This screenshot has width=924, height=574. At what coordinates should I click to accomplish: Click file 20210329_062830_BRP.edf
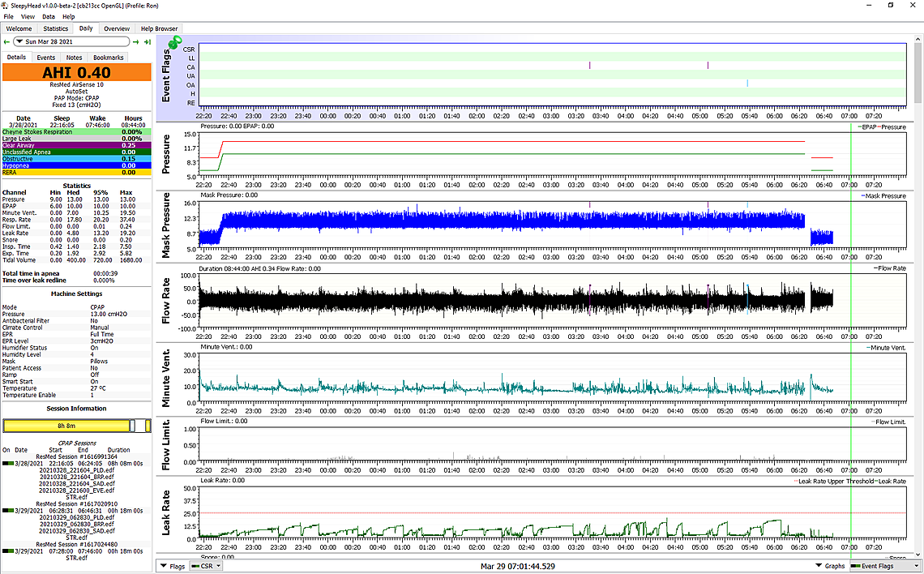pyautogui.click(x=77, y=524)
